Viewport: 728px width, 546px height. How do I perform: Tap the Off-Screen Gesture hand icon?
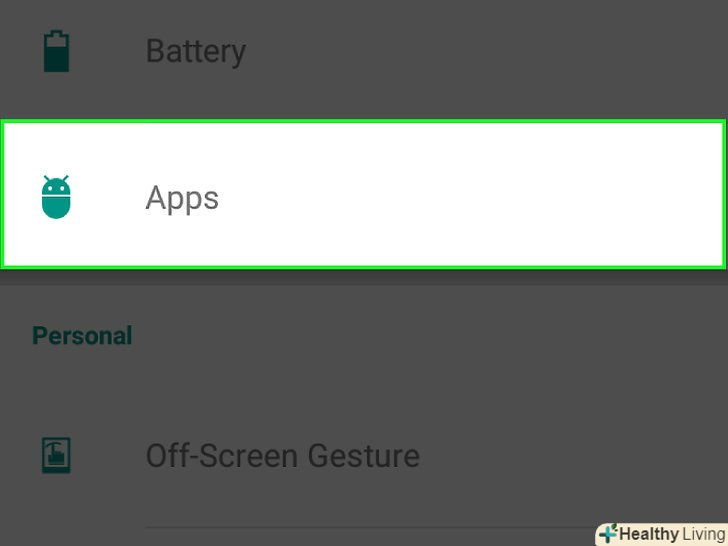click(56, 455)
